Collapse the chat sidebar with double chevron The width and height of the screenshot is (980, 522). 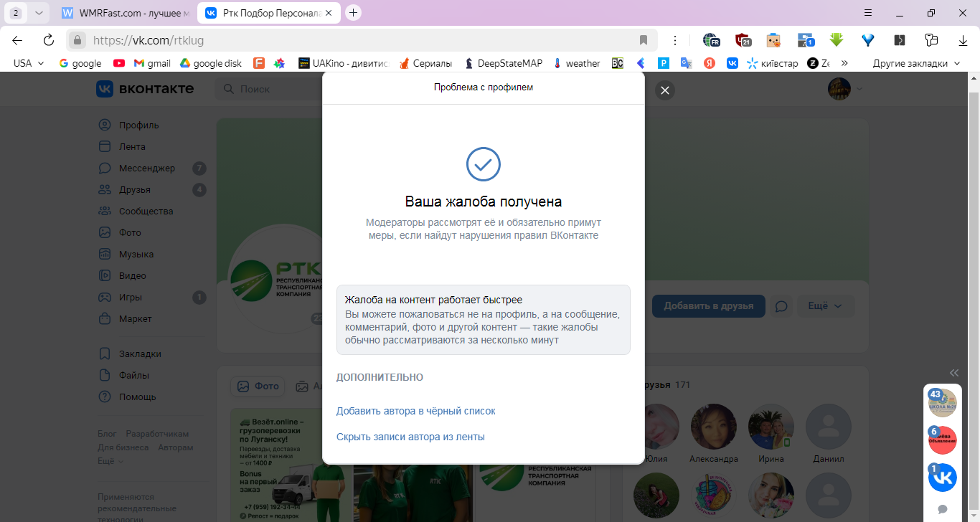[x=954, y=373]
